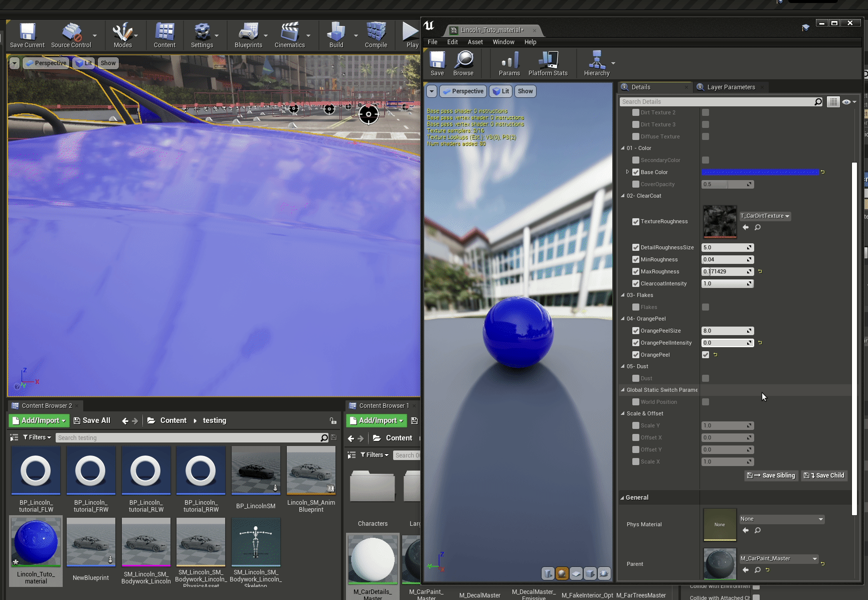Use selected asset arrow for TextureRoughness
The height and width of the screenshot is (600, 868).
746,227
